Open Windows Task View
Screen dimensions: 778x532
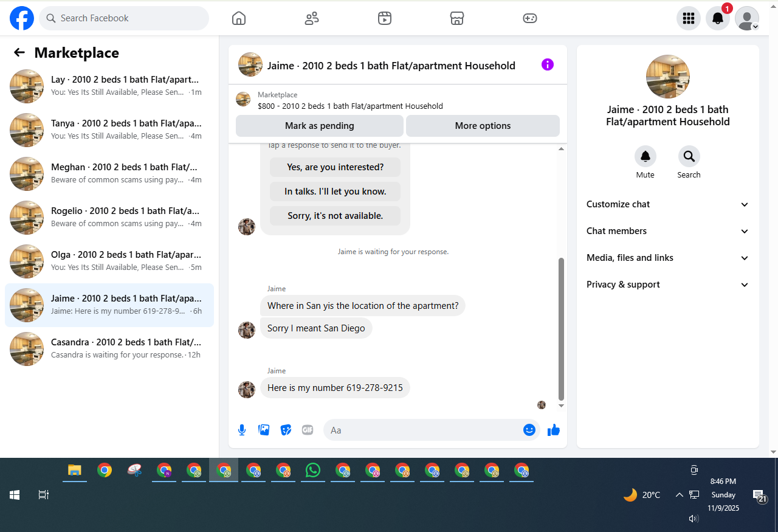pyautogui.click(x=43, y=495)
